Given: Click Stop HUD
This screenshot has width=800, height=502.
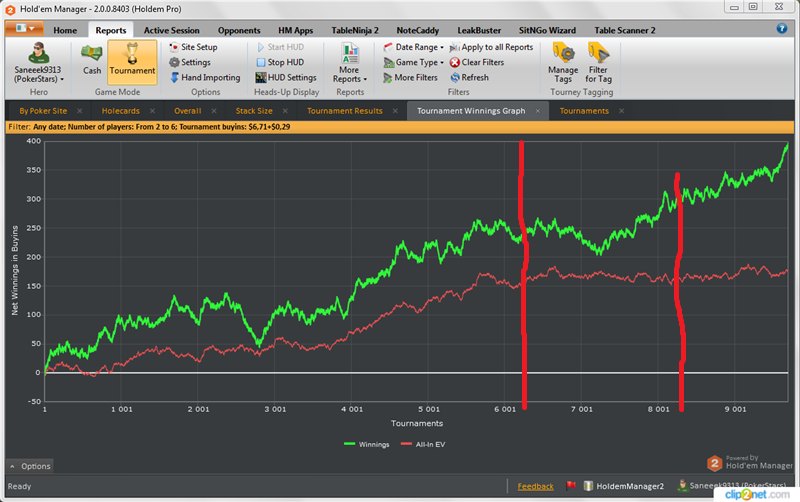Looking at the screenshot, I should point(280,62).
